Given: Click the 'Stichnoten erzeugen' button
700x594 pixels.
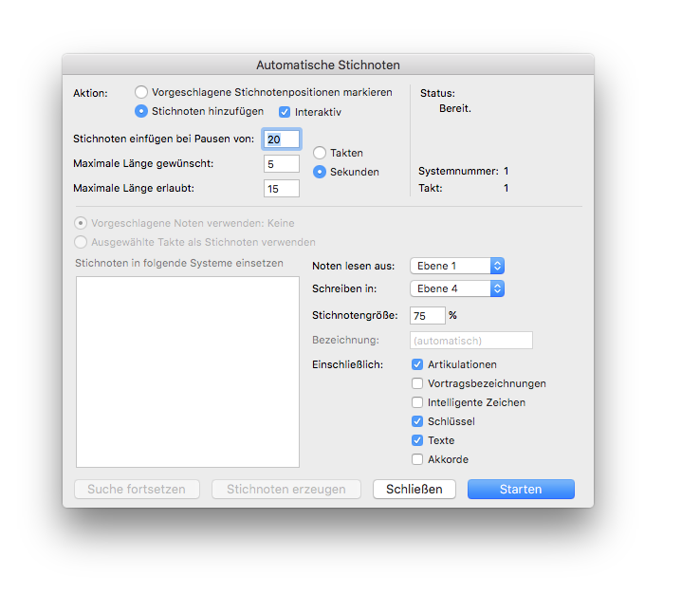Looking at the screenshot, I should 286,489.
